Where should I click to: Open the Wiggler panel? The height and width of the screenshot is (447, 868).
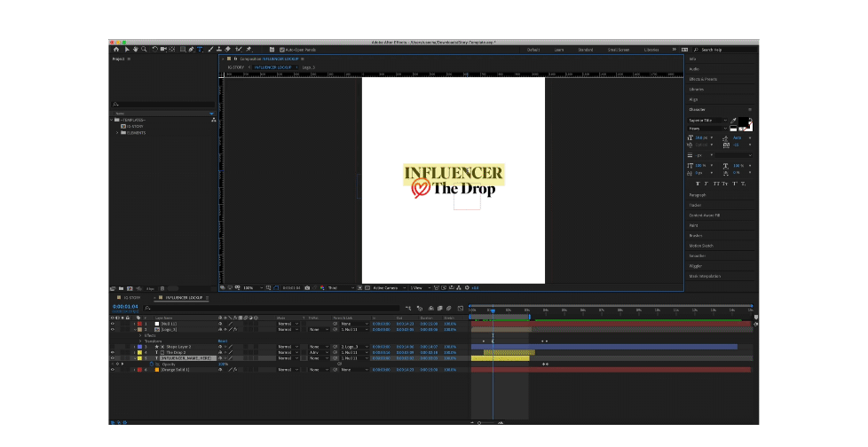[695, 266]
